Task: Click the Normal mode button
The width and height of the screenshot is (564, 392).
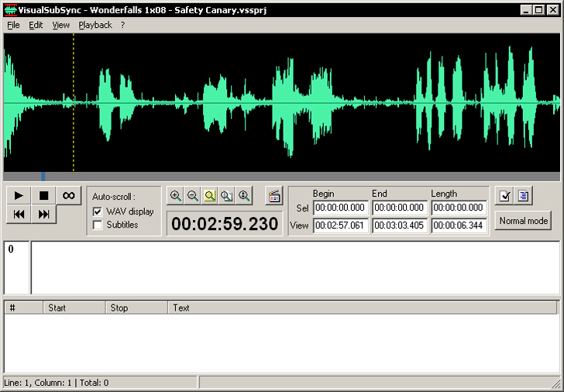Action: 523,221
